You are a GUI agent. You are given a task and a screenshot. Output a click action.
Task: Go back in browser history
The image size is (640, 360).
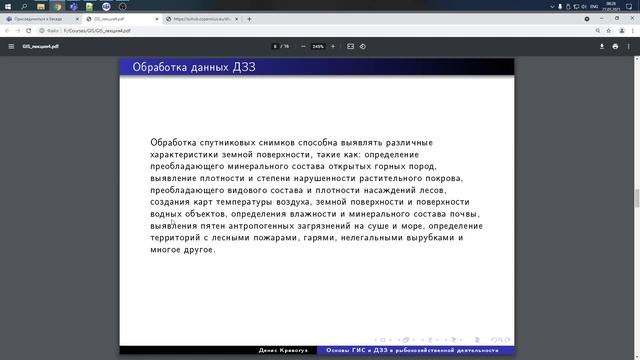pos(7,31)
